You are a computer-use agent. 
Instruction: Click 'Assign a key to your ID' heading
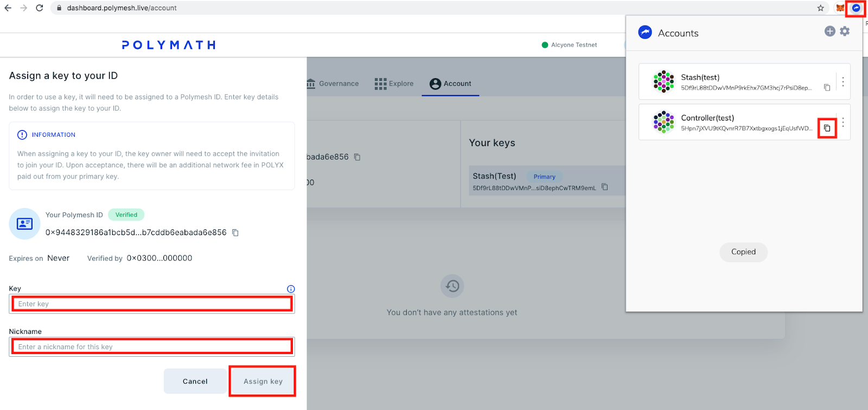tap(63, 75)
